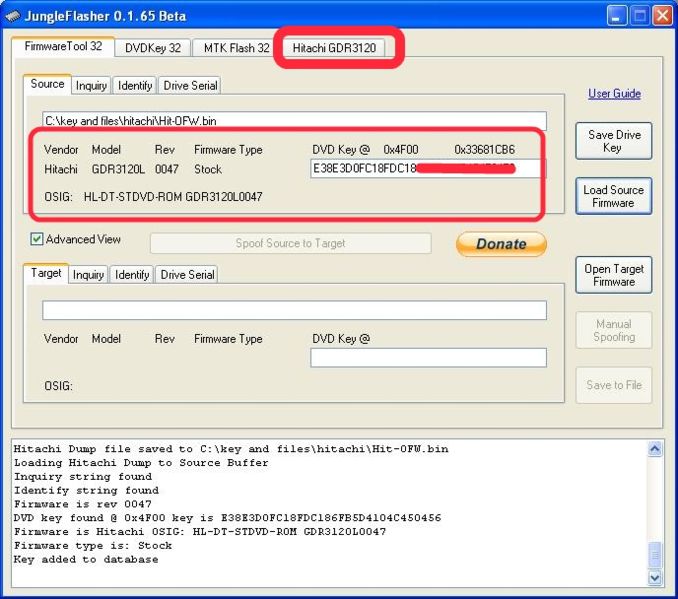Click the yellow Donate button
The width and height of the screenshot is (678, 599).
click(501, 244)
